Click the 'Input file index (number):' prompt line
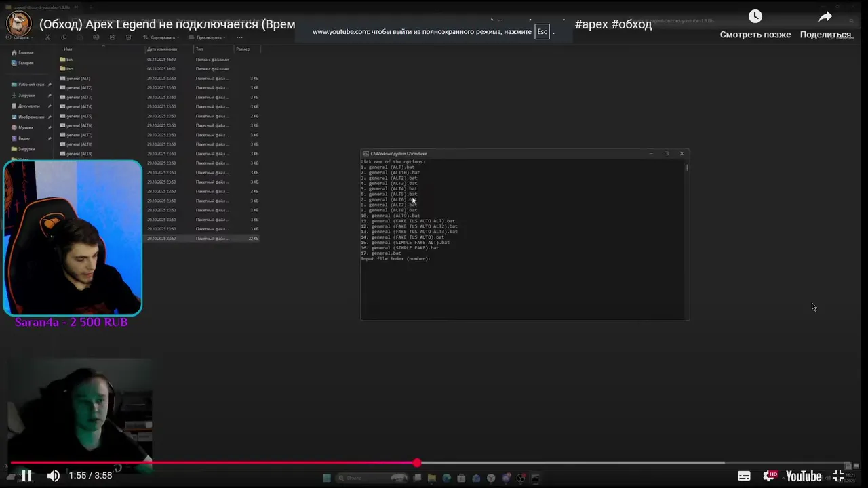The height and width of the screenshot is (488, 868). tap(395, 259)
